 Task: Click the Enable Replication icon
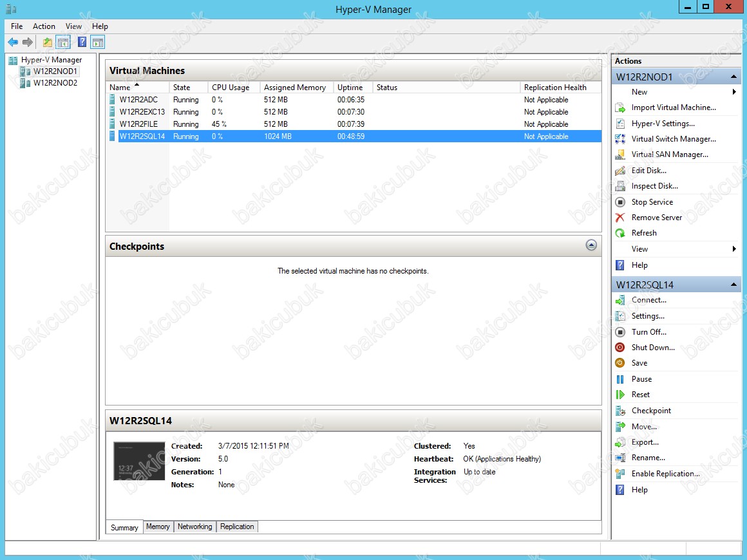pos(619,473)
